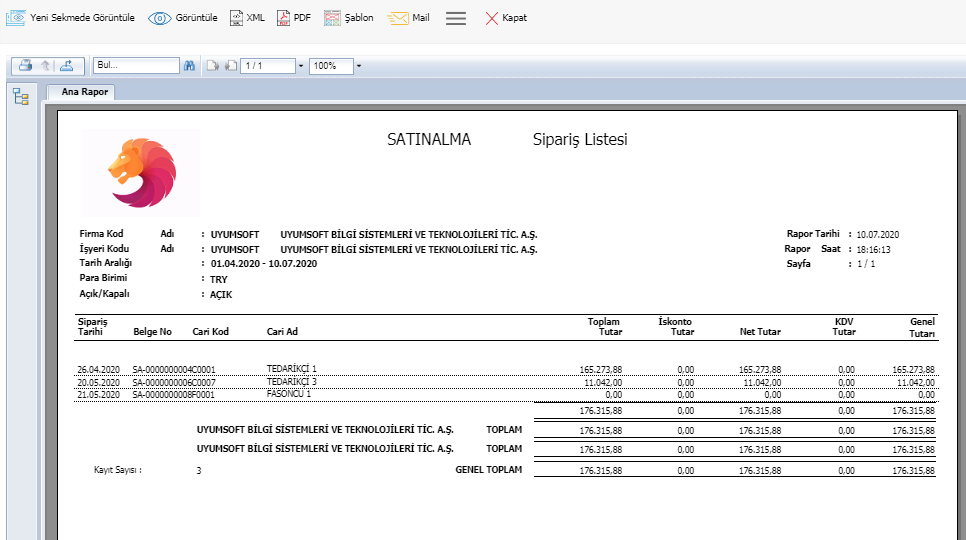Click the export report icon

tap(66, 66)
